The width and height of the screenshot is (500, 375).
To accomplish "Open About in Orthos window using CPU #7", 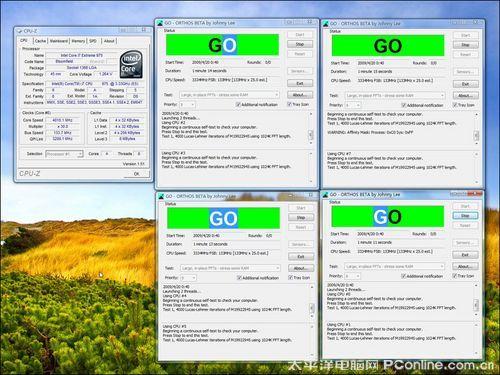I will 465,95.
